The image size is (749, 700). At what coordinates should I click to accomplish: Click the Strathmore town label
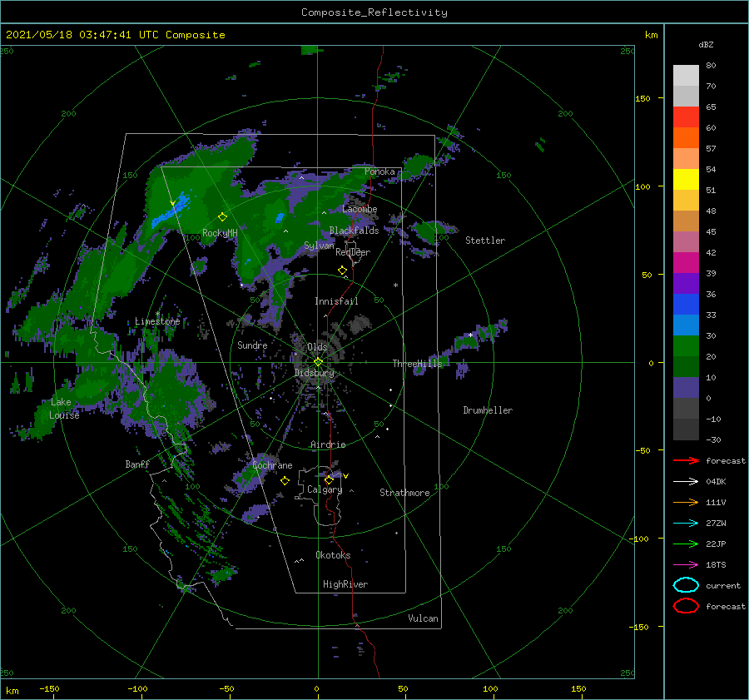[x=404, y=493]
